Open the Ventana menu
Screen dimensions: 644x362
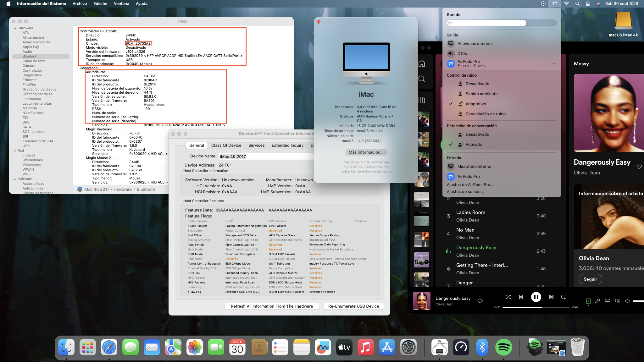pos(121,4)
